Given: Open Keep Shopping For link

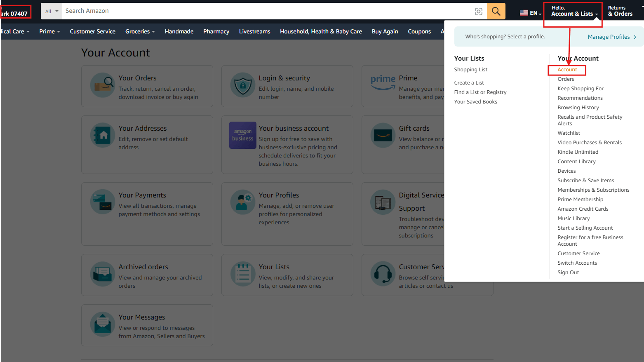Looking at the screenshot, I should [x=581, y=89].
